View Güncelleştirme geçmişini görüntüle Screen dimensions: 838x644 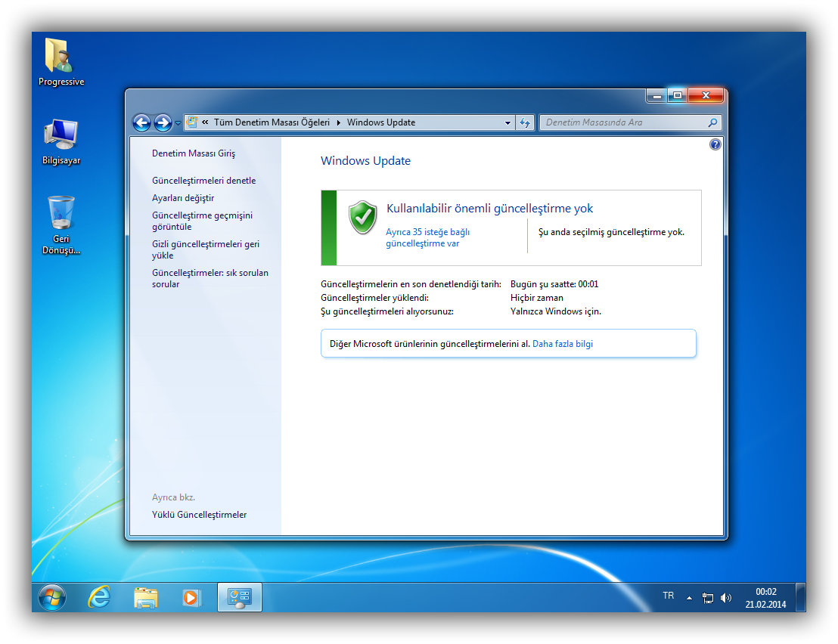pos(202,221)
